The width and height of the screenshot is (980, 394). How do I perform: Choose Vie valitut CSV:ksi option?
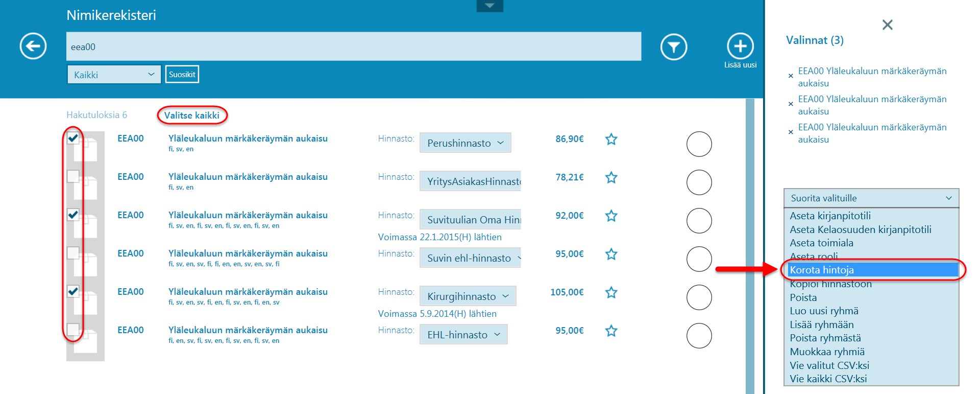point(829,365)
